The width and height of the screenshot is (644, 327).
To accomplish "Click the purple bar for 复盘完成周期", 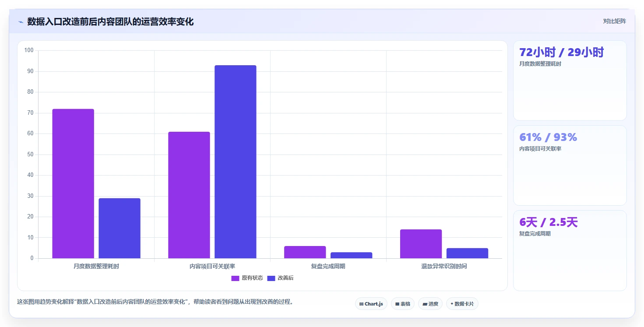I will pos(305,252).
